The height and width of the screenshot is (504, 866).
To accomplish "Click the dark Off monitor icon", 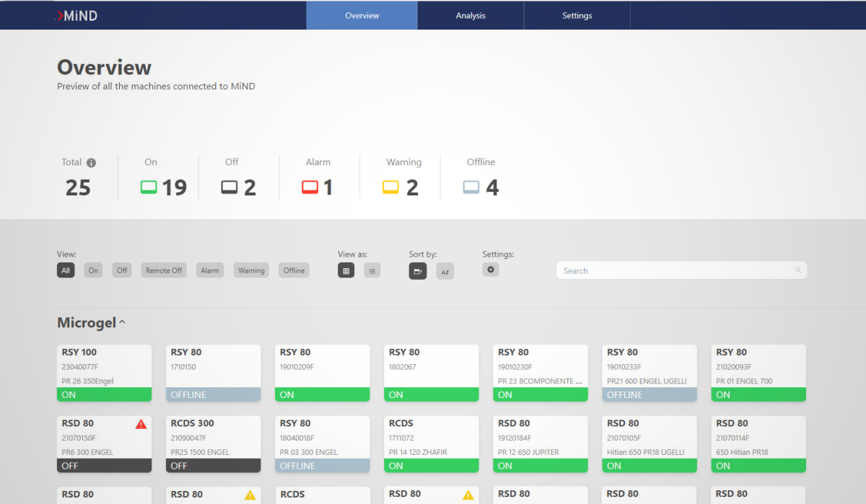I will (x=229, y=187).
